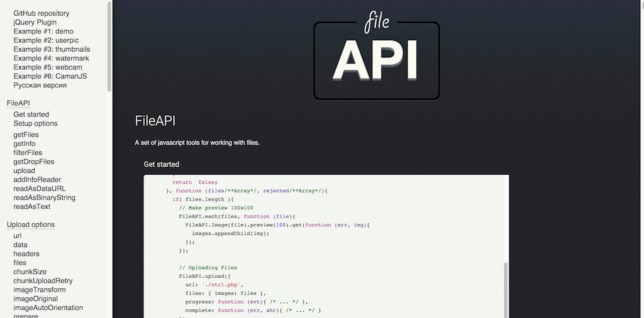644x318 pixels.
Task: Click the '// Make preview 100x100' comment
Action: (216, 207)
